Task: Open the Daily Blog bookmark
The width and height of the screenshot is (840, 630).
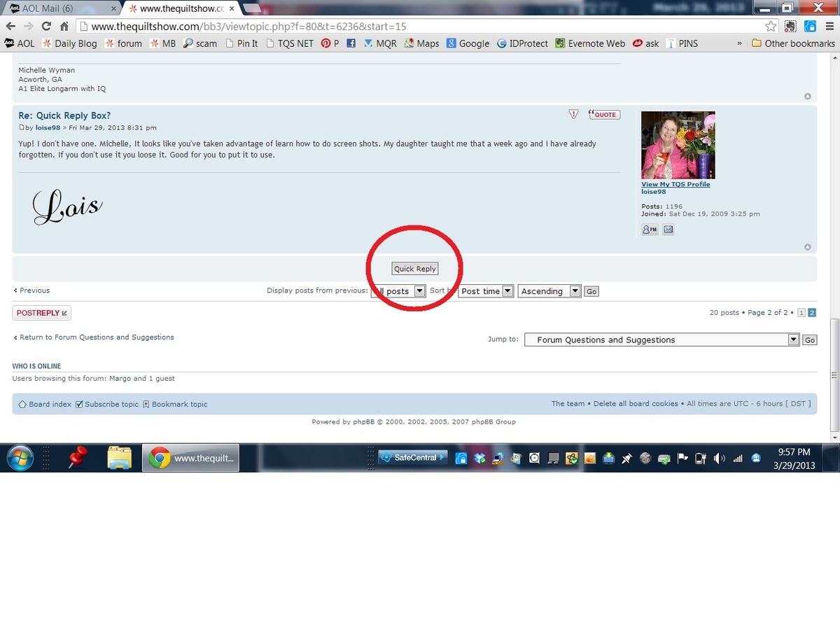Action: (69, 43)
